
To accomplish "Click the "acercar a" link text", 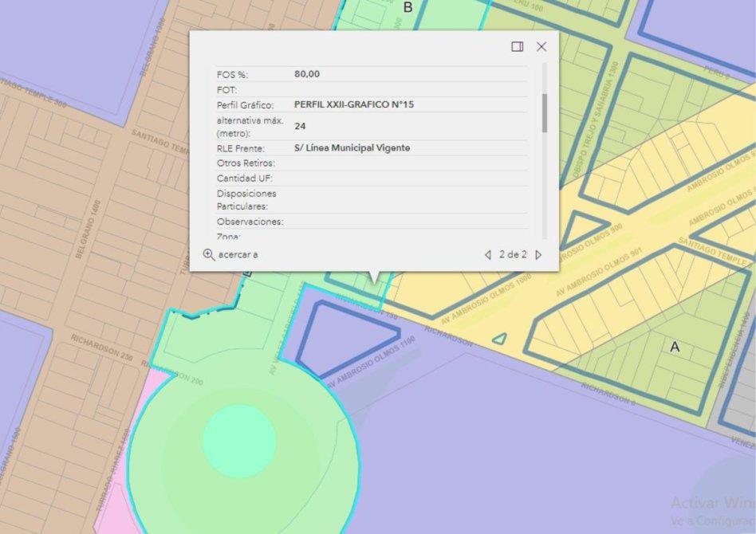I will coord(238,255).
